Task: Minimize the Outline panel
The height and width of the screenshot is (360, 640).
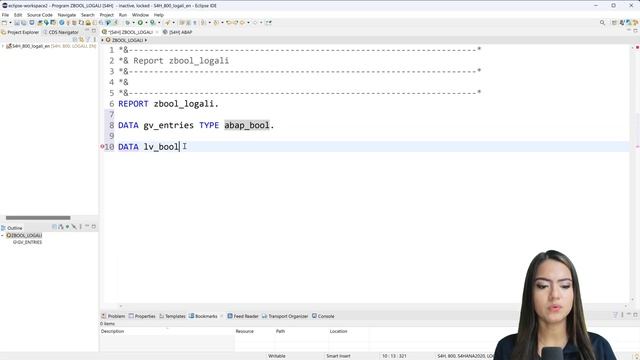Action: click(x=87, y=227)
